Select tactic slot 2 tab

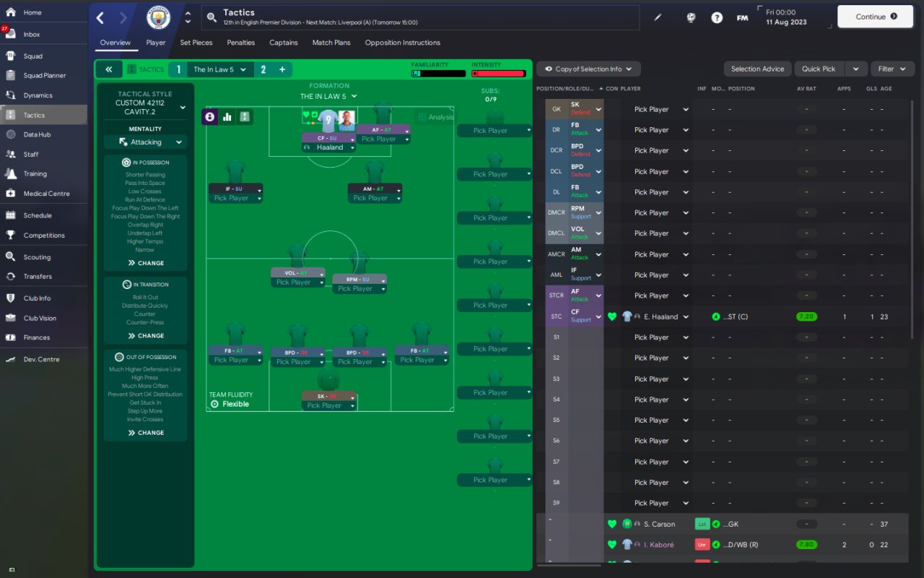coord(263,69)
